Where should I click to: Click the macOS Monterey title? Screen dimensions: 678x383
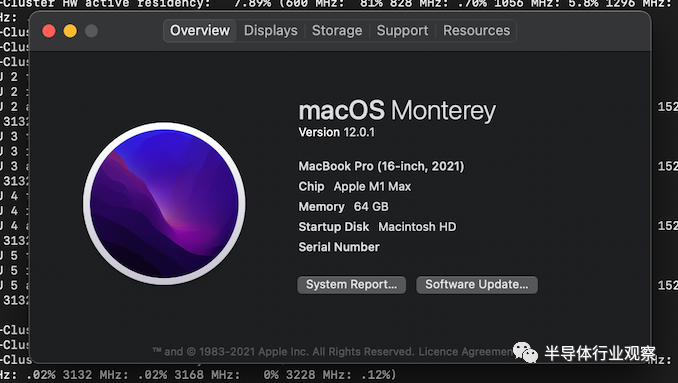[x=397, y=111]
